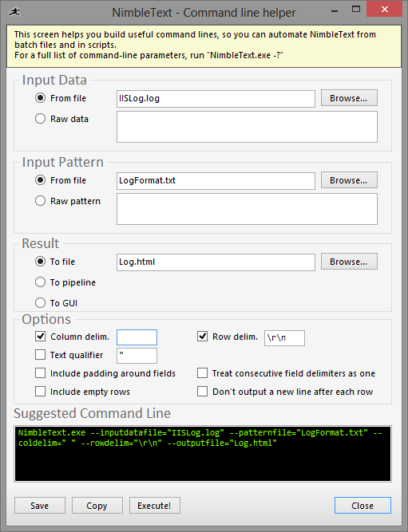Browse for the Result output file
The image size is (408, 532).
349,262
